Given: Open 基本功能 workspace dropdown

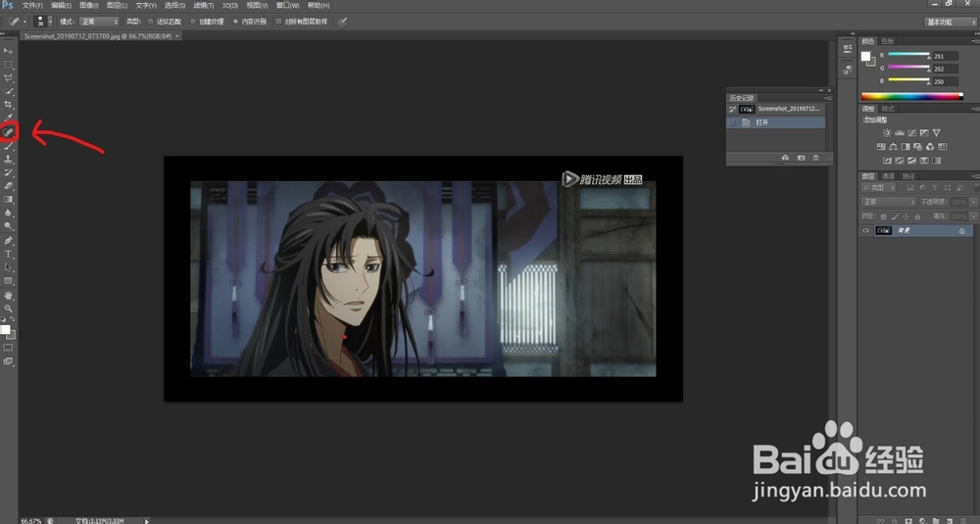Looking at the screenshot, I should click(x=950, y=22).
